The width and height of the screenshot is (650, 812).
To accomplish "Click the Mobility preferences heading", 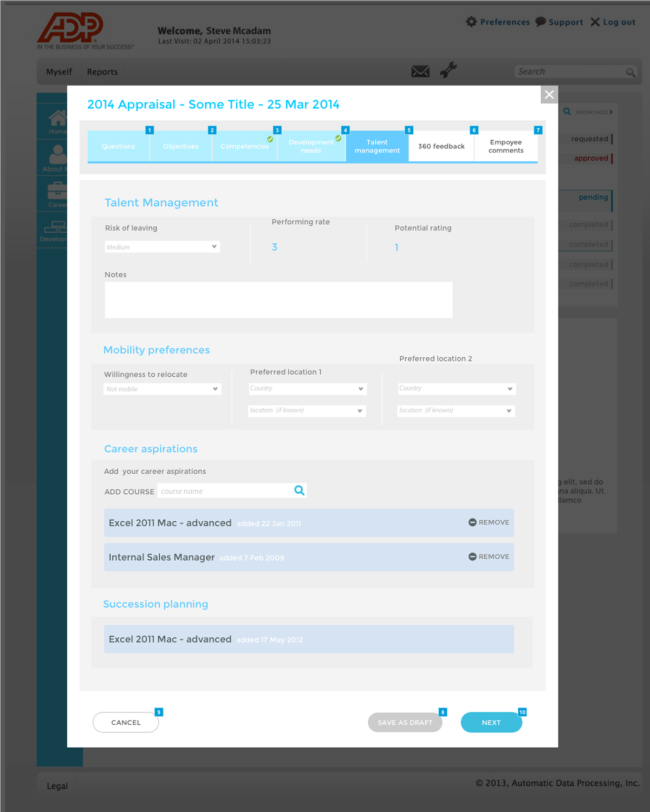I will click(157, 350).
